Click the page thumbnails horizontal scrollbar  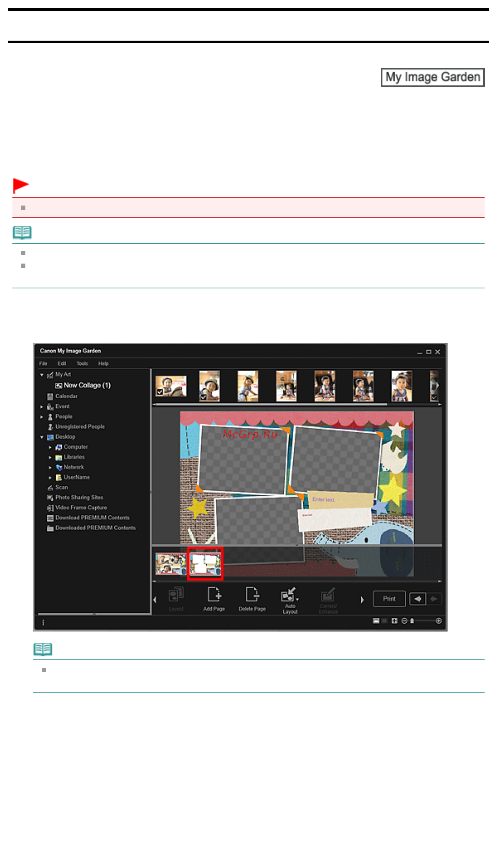(297, 581)
